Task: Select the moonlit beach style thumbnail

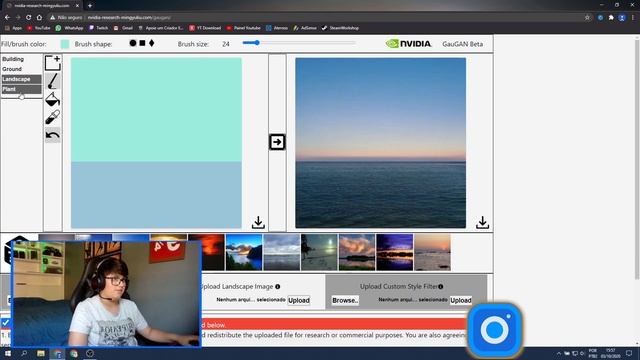Action: coord(319,252)
